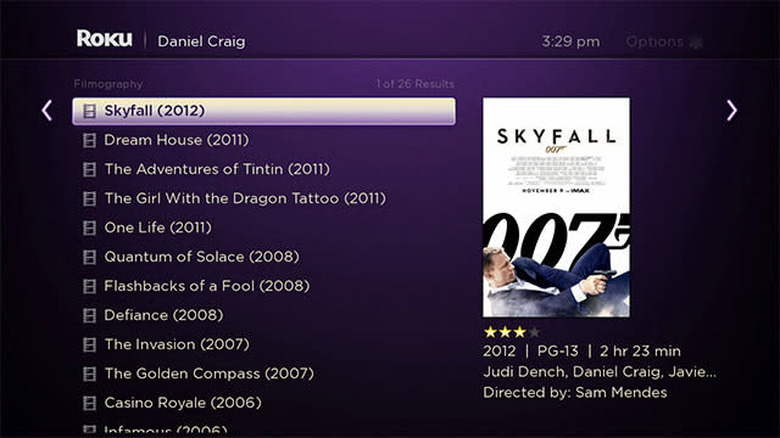Select Quantum of Solace (2008)

tap(201, 257)
